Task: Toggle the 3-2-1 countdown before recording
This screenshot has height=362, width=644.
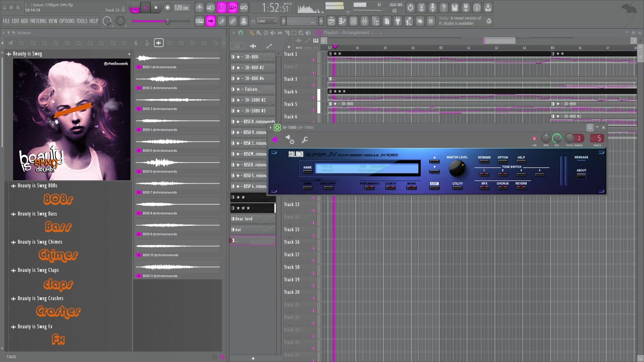Action: [222, 7]
